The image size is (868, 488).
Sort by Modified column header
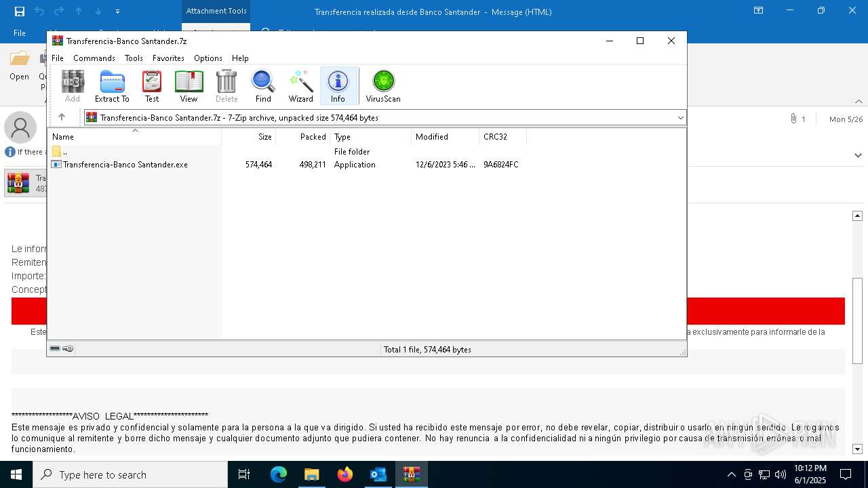pyautogui.click(x=446, y=137)
